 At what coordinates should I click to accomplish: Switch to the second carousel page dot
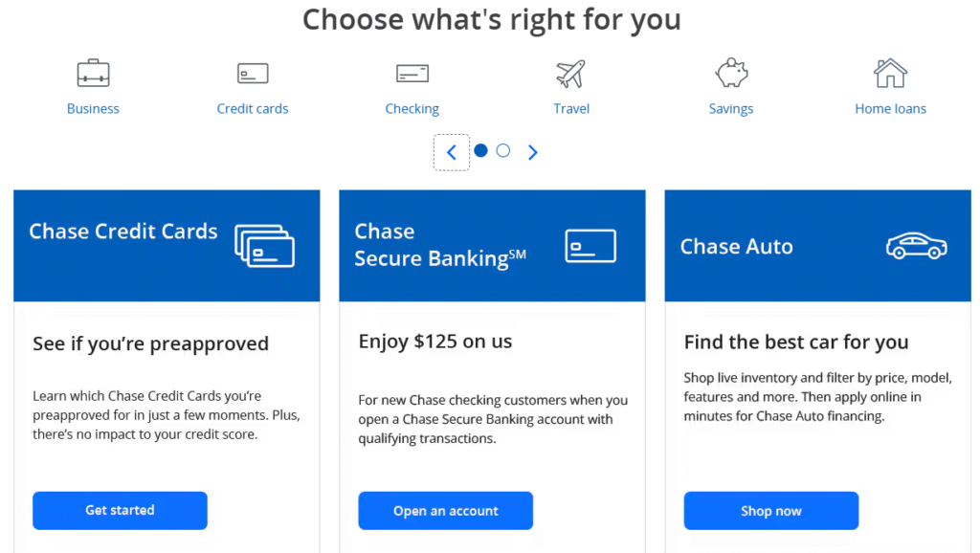coord(503,150)
